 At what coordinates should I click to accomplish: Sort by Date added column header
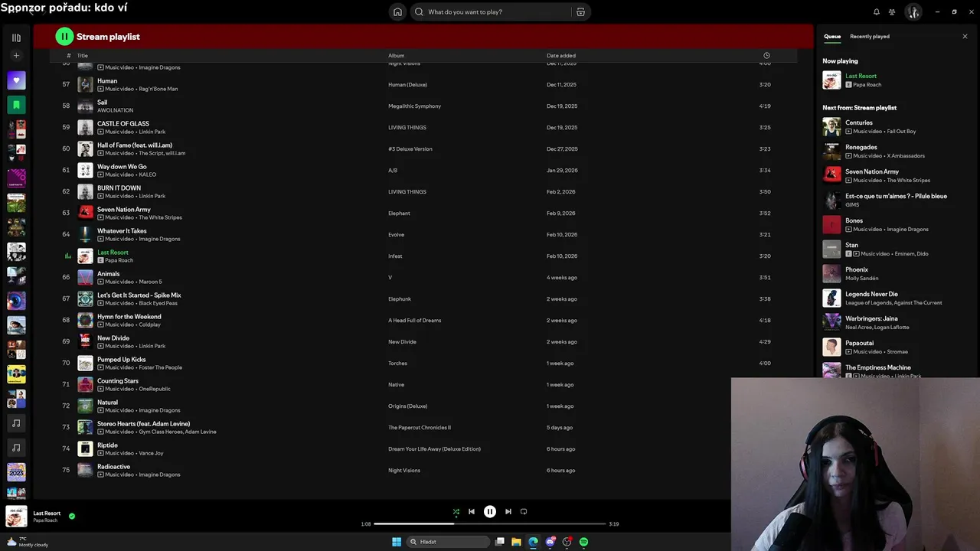(x=561, y=55)
